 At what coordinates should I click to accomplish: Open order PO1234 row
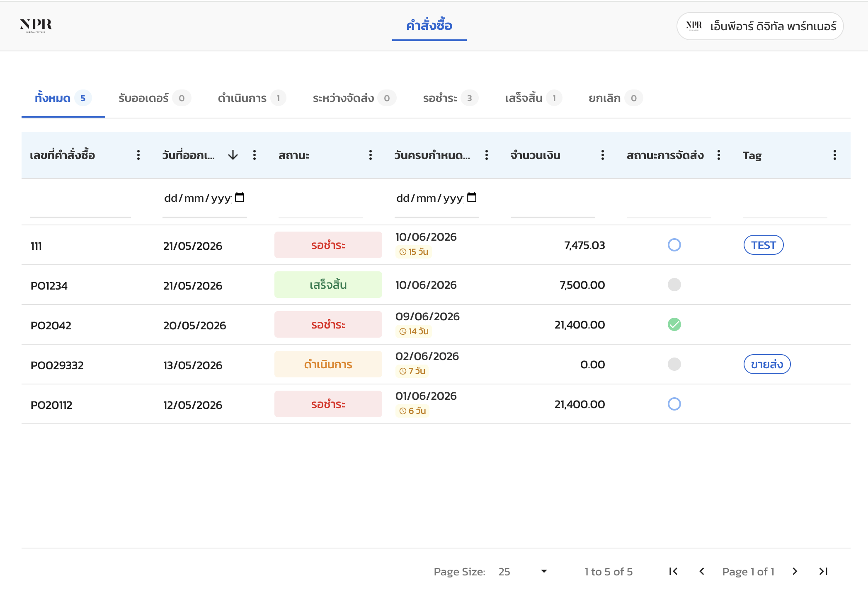pyautogui.click(x=436, y=285)
